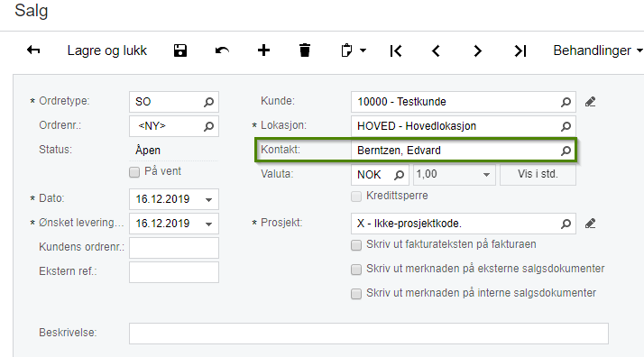Viewport: 644px width, 357px height.
Task: Edit customer via pencil icon beside Kunde
Action: pos(590,102)
